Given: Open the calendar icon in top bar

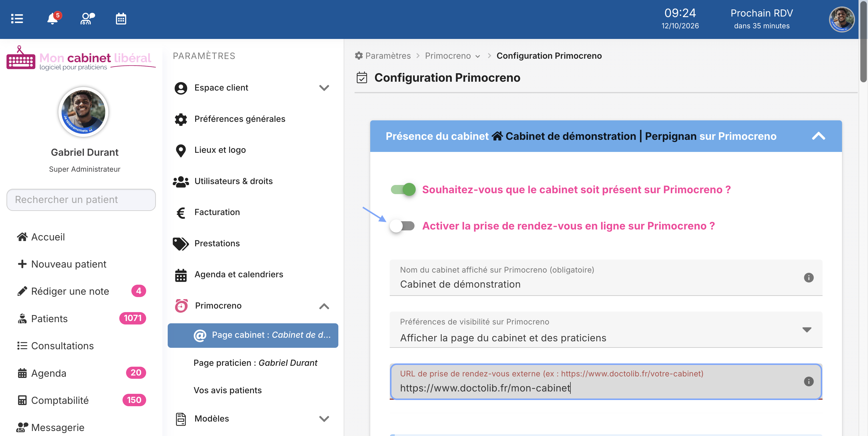Looking at the screenshot, I should [x=121, y=19].
